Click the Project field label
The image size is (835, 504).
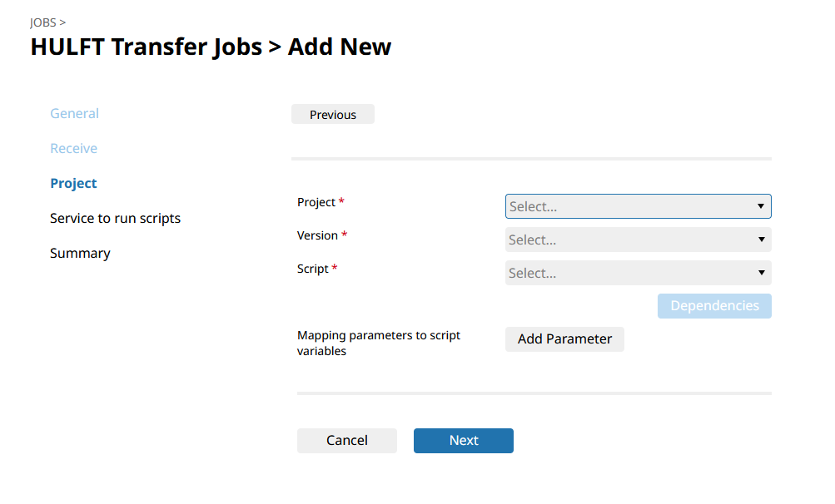pyautogui.click(x=316, y=203)
